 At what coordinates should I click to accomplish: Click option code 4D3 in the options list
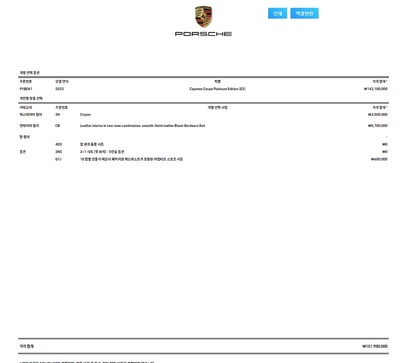tap(58, 144)
